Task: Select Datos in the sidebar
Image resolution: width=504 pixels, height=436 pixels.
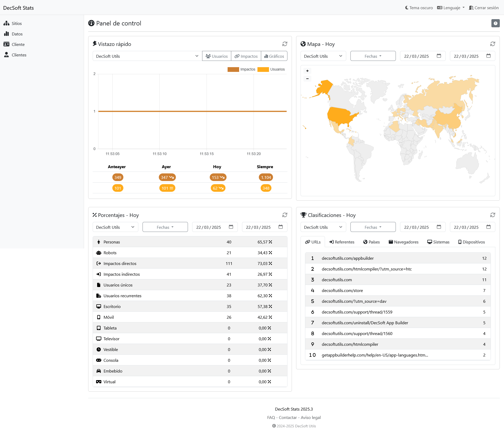Action: [17, 34]
